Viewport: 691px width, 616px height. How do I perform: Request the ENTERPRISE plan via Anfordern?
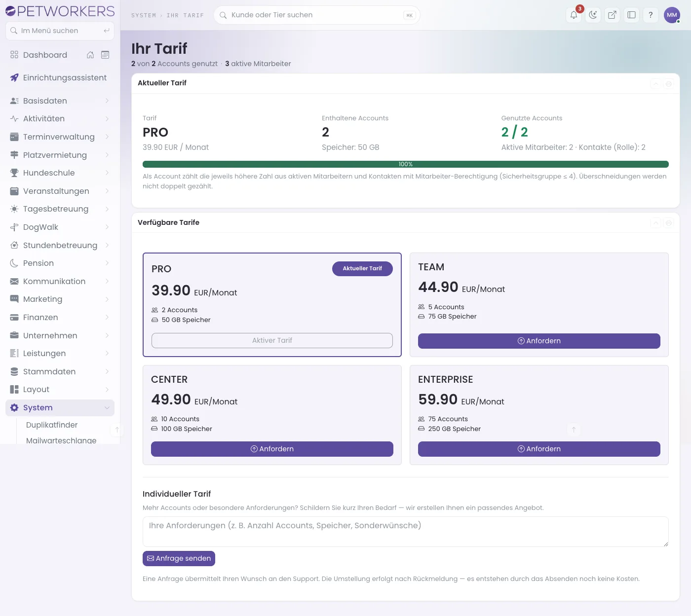[x=539, y=449]
